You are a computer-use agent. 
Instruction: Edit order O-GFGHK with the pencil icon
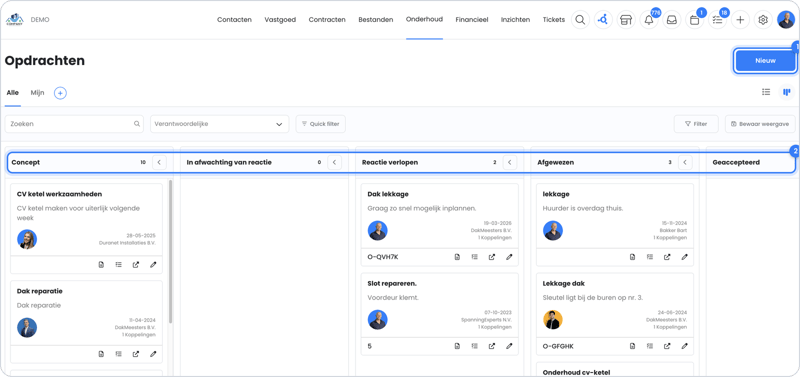(684, 346)
